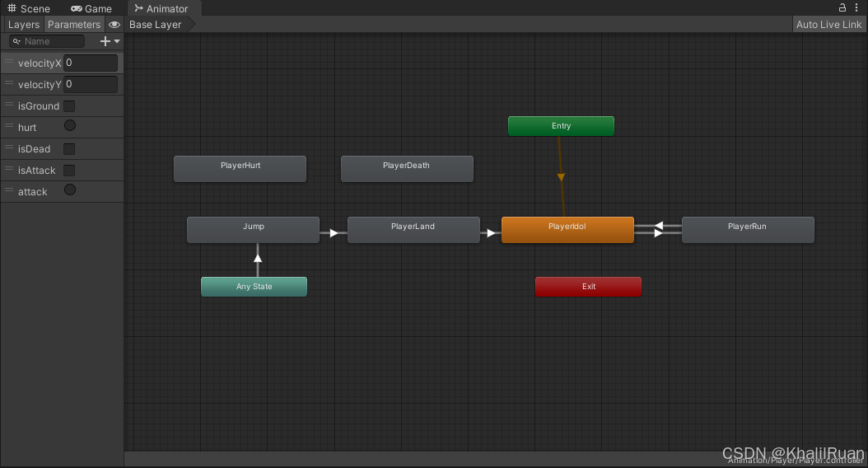868x468 pixels.
Task: Click the lock icon at top right
Action: coord(842,7)
